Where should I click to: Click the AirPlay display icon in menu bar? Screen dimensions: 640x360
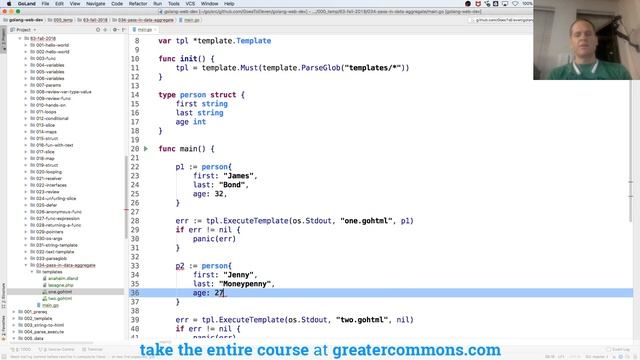coord(505,4)
